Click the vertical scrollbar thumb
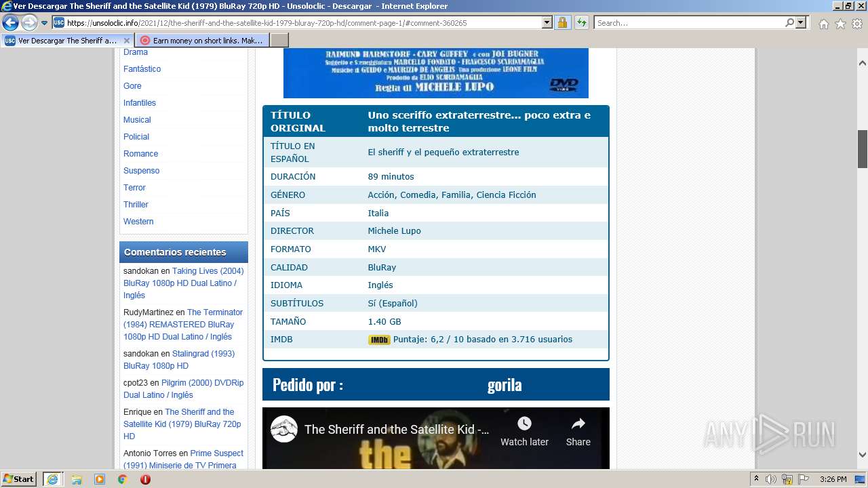The height and width of the screenshot is (488, 868). pyautogui.click(x=863, y=149)
